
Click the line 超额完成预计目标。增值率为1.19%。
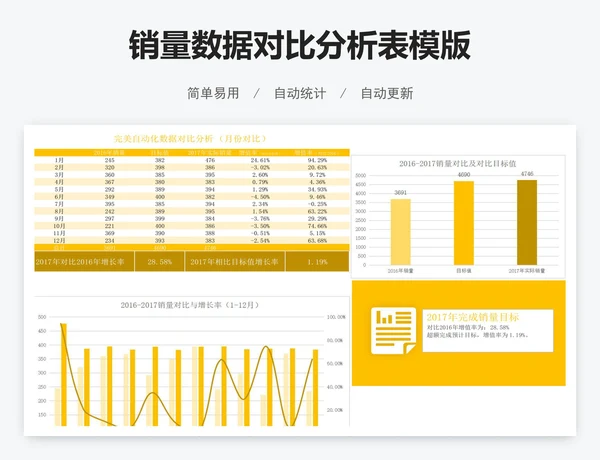[x=478, y=335]
